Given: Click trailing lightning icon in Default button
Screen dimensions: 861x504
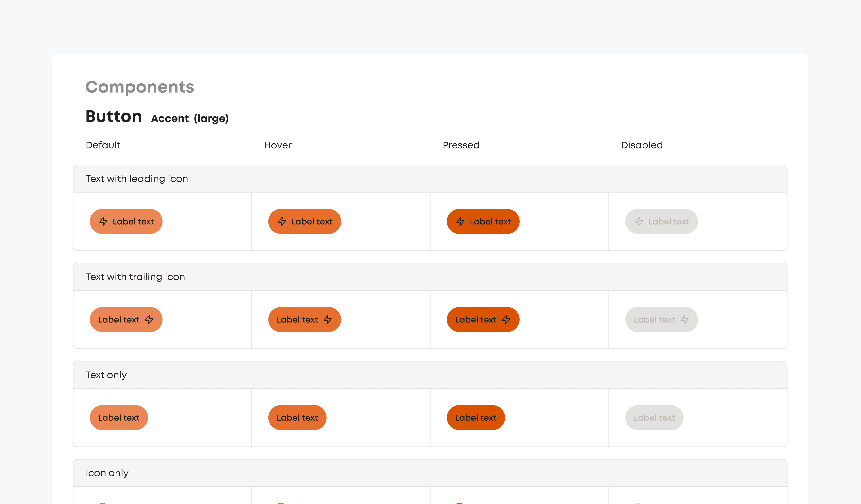Looking at the screenshot, I should [149, 319].
